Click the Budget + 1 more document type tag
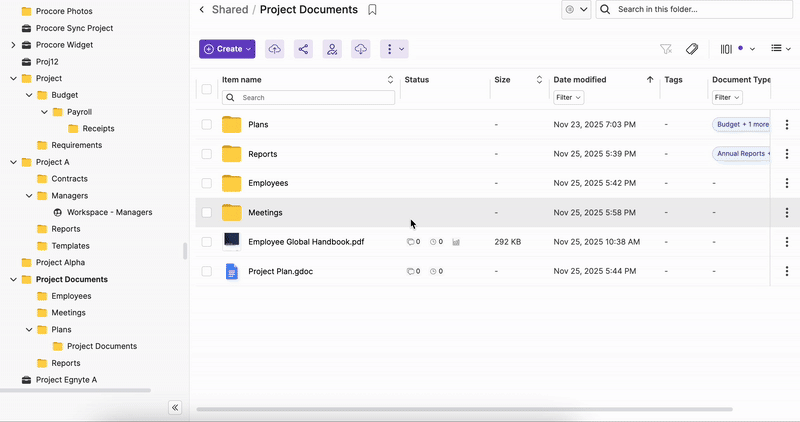Screen dimensions: 800x422 pos(741,125)
